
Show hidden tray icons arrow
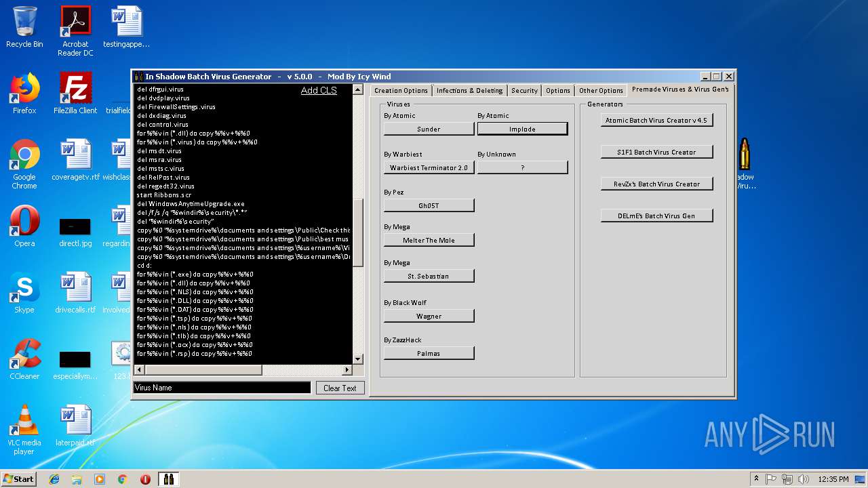pyautogui.click(x=756, y=479)
